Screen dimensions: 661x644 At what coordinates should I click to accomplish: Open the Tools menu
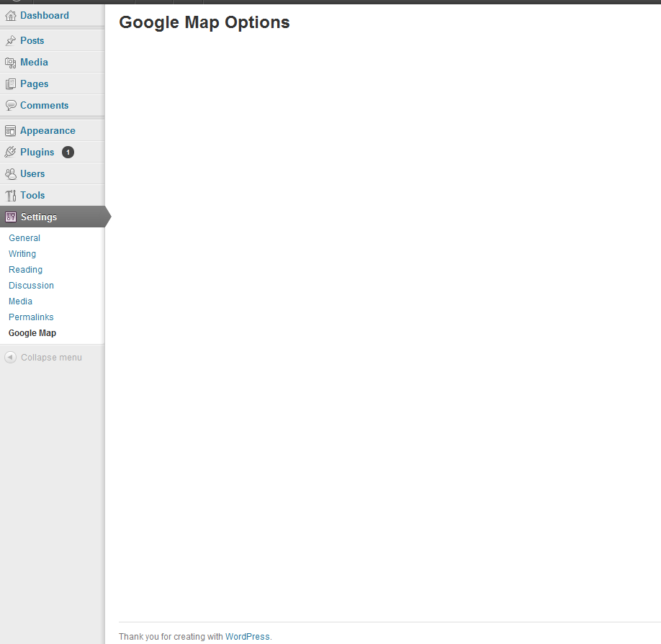pos(32,196)
